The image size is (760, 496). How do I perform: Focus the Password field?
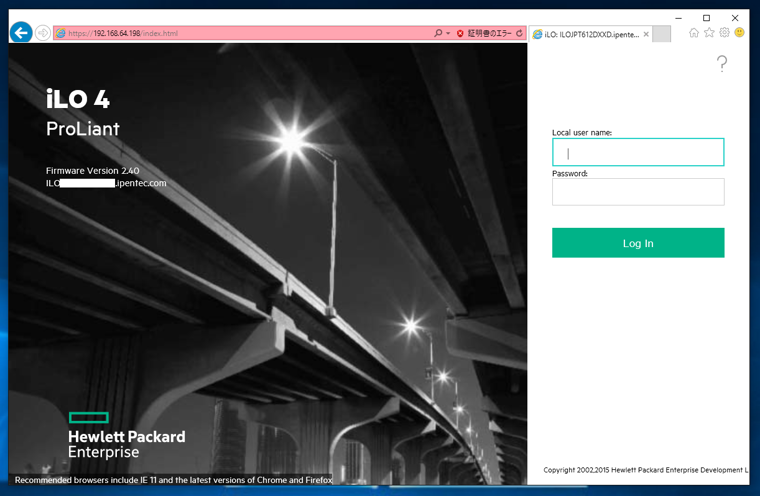coord(638,192)
